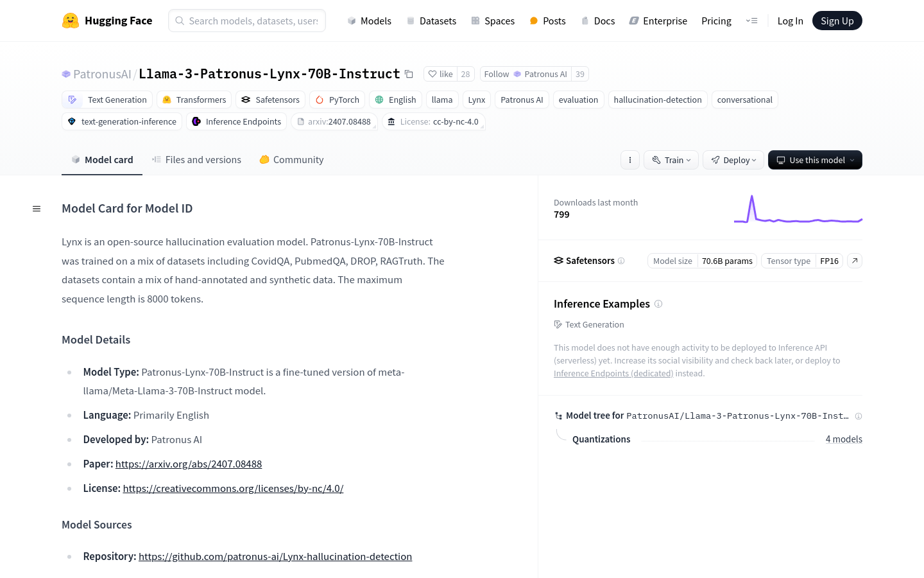This screenshot has height=578, width=924.
Task: Click the downloads last month chart
Action: click(x=798, y=209)
